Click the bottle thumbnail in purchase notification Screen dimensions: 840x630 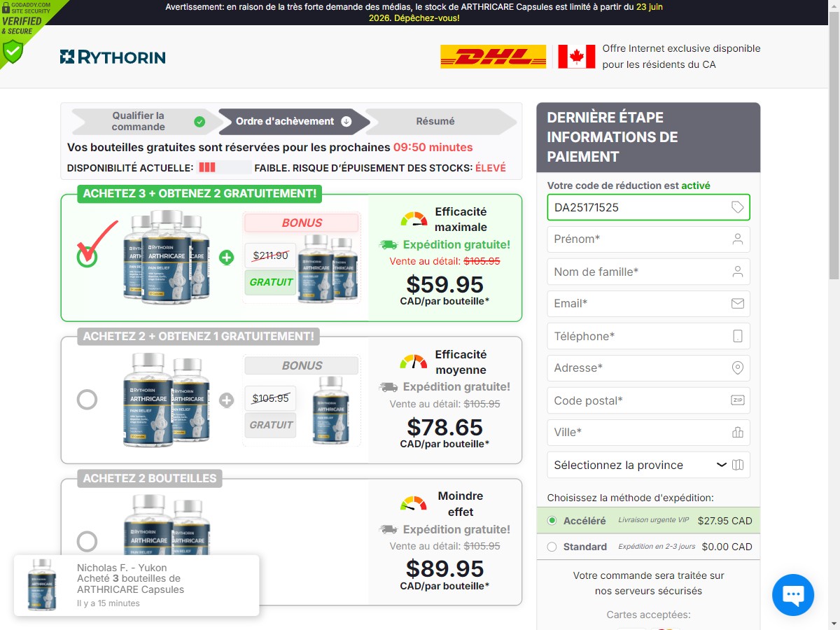click(43, 585)
